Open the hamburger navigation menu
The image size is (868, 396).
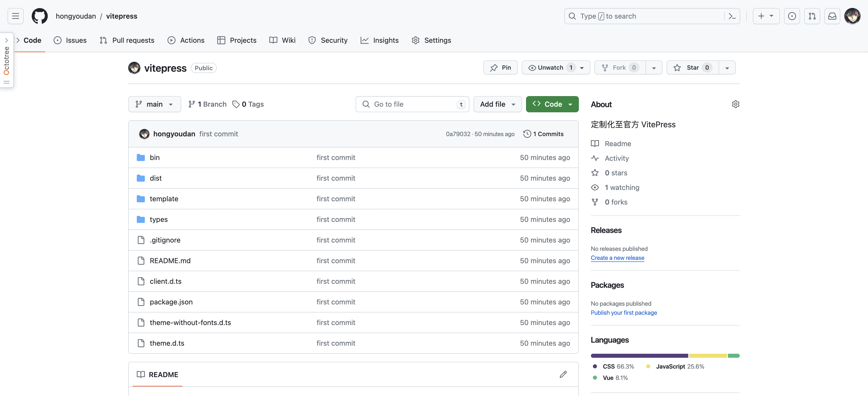[16, 16]
